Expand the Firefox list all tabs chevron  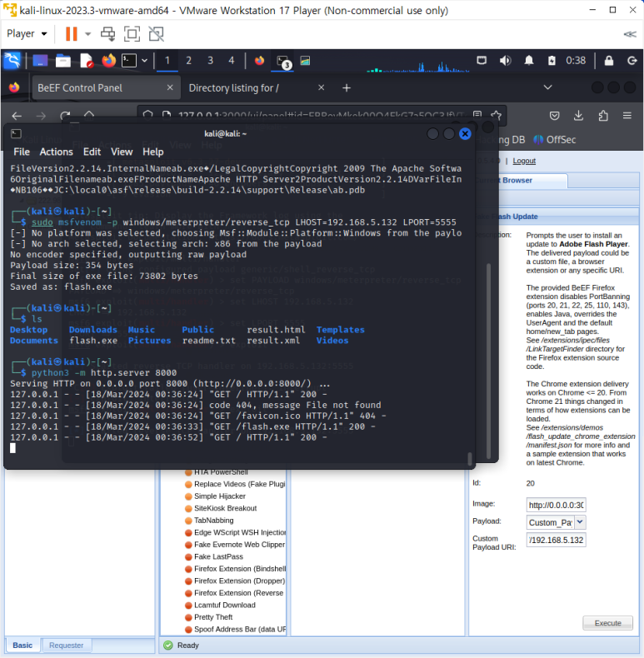click(547, 87)
